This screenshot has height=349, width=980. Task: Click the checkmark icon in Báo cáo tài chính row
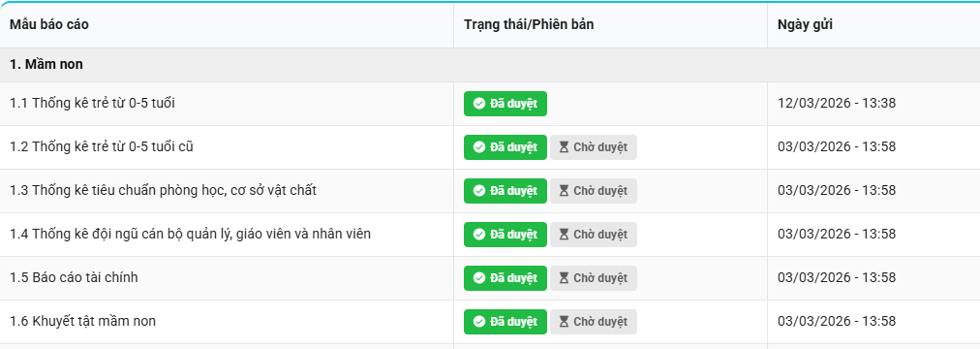[479, 278]
